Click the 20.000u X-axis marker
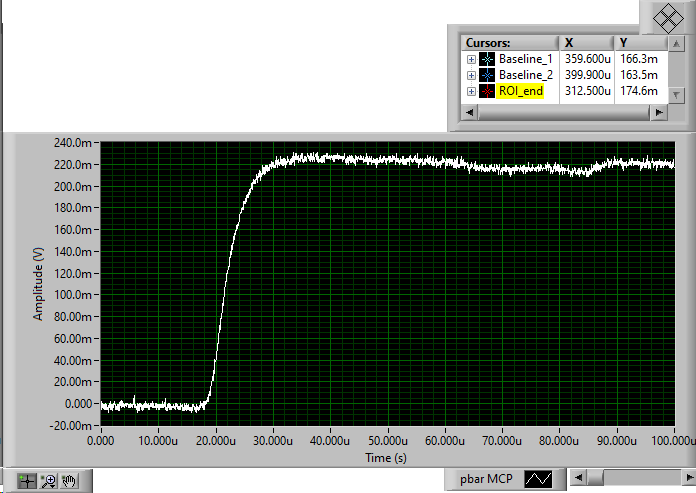696x493 pixels. click(216, 441)
